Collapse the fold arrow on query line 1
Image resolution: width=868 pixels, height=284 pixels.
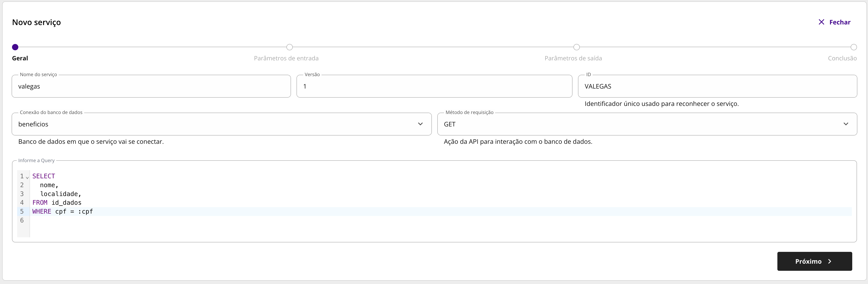coord(27,177)
